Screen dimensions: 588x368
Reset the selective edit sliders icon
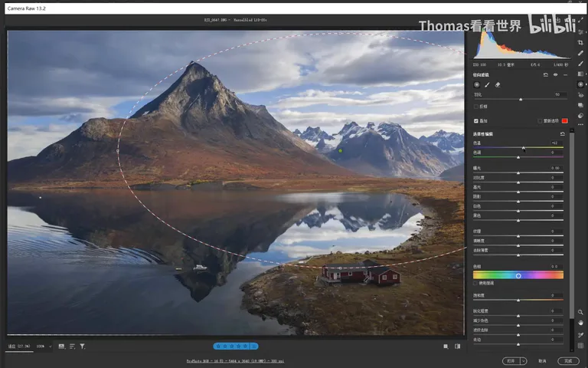(x=562, y=134)
